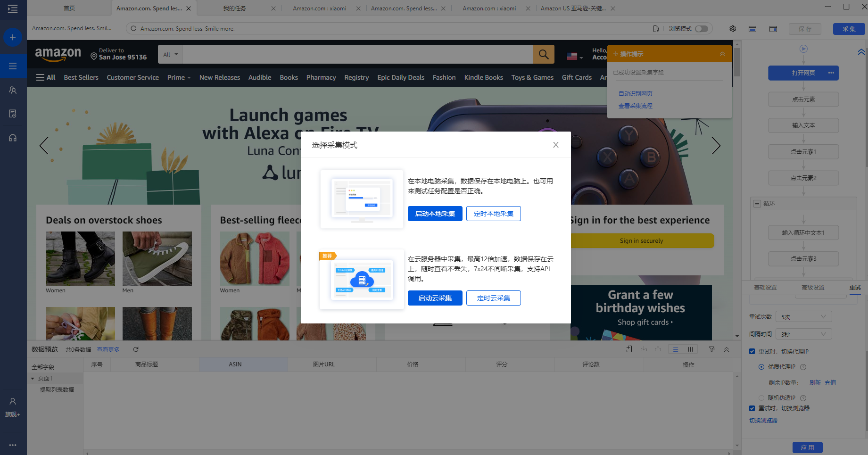Click the Amazon search magnifier icon
This screenshot has height=455, width=868.
[544, 54]
